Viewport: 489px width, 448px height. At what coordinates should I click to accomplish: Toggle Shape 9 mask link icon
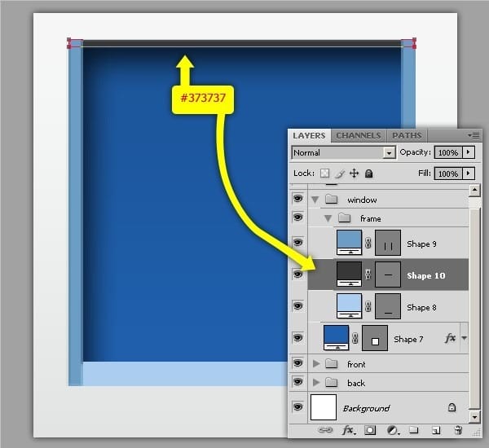click(368, 243)
